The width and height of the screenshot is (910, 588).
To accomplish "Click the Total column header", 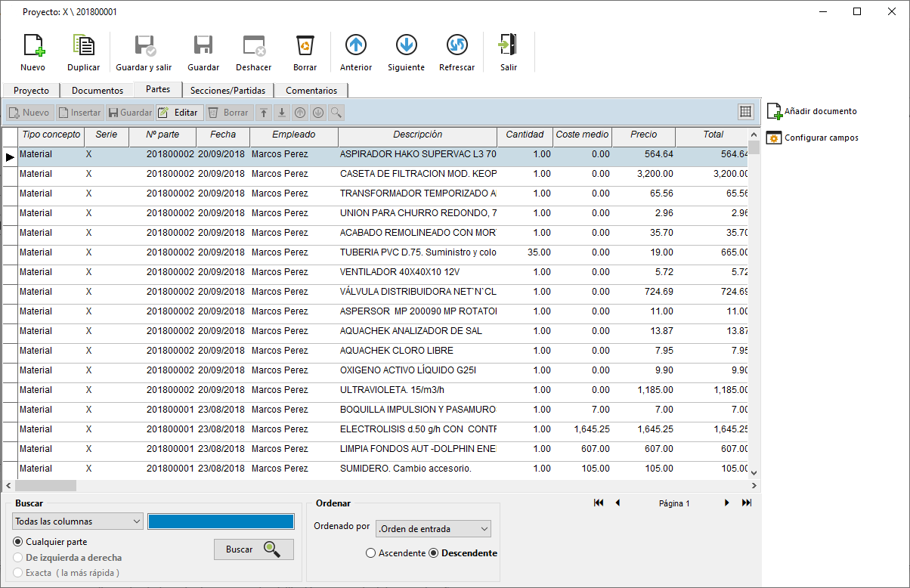I will (712, 135).
